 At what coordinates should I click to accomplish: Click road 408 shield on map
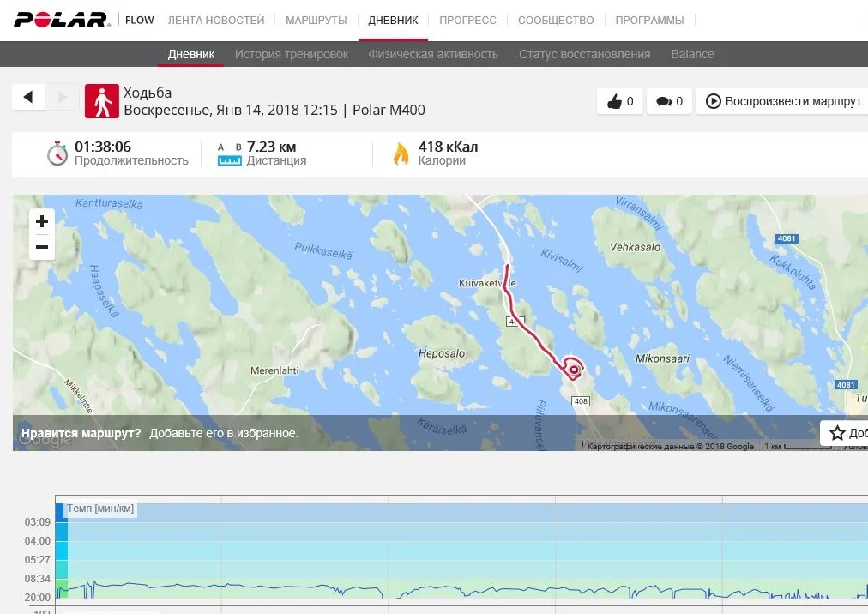pyautogui.click(x=581, y=401)
